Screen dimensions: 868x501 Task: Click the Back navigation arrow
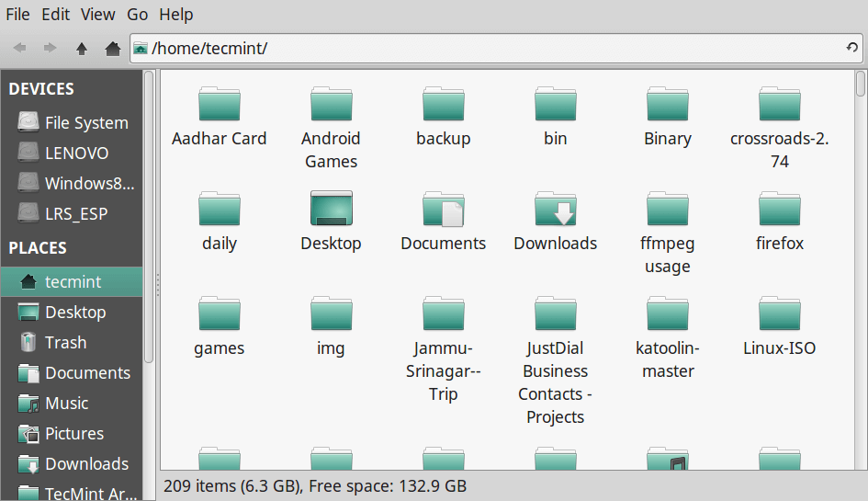pyautogui.click(x=20, y=48)
